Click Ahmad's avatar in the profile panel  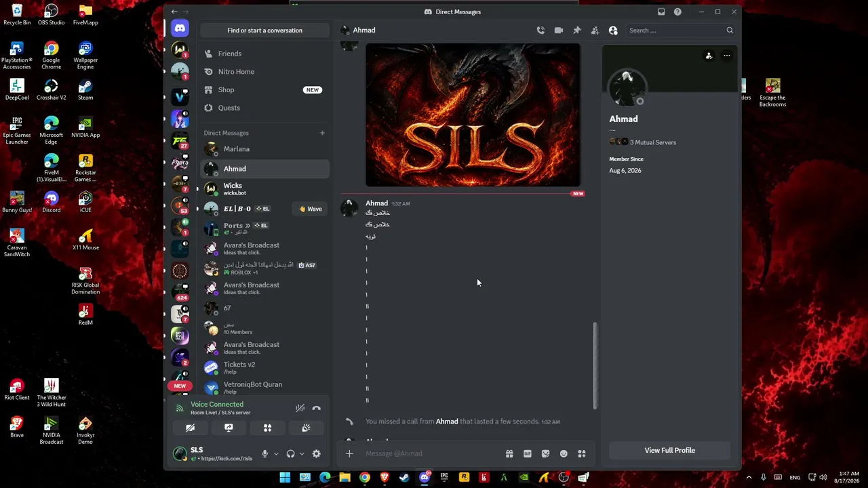[x=627, y=89]
